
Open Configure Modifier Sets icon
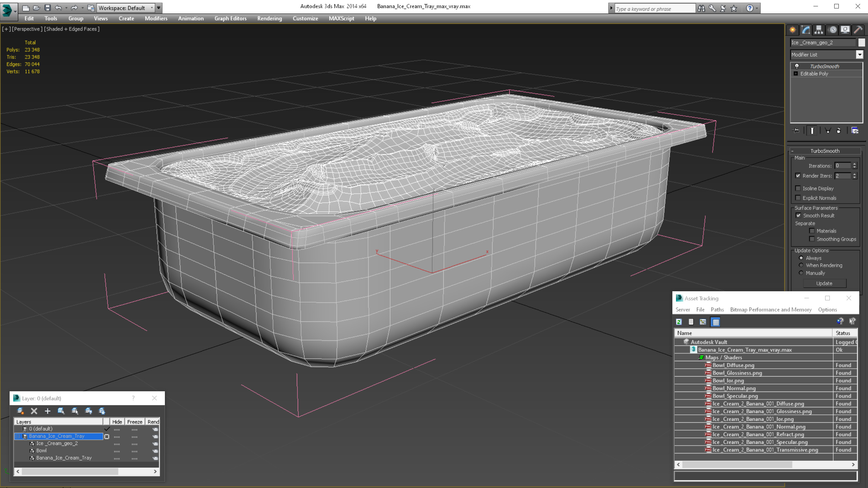coord(855,131)
